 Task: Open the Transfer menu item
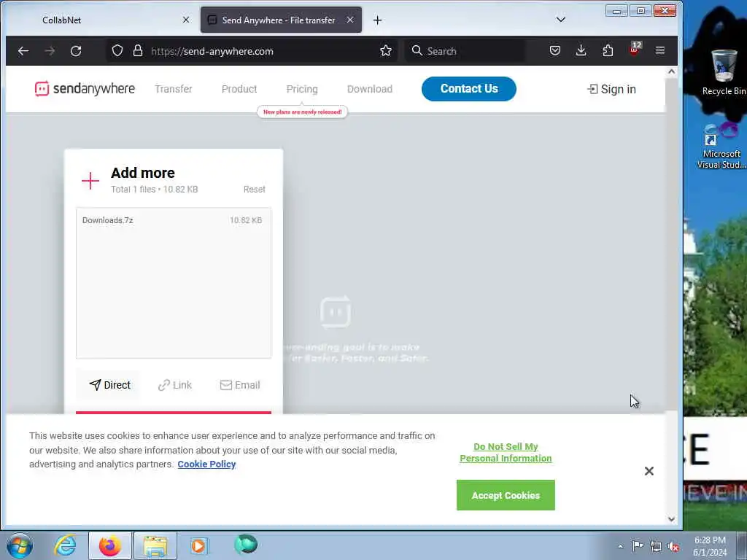click(174, 89)
